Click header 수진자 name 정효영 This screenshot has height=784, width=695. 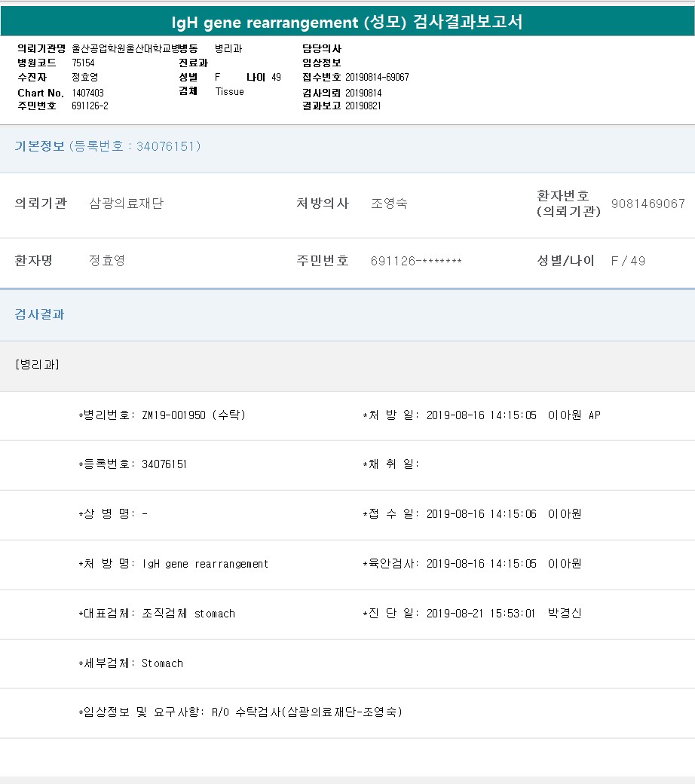point(85,77)
